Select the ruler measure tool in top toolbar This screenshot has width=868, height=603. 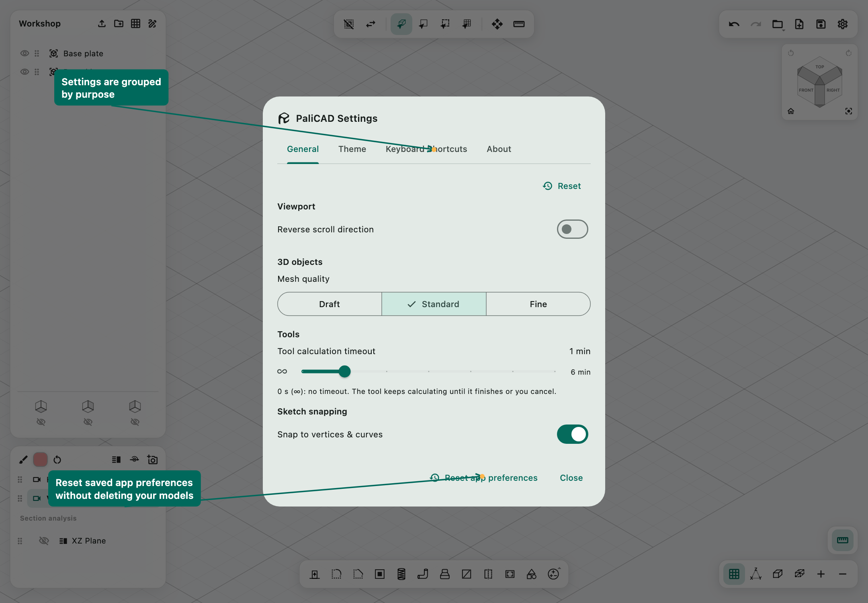coord(519,24)
